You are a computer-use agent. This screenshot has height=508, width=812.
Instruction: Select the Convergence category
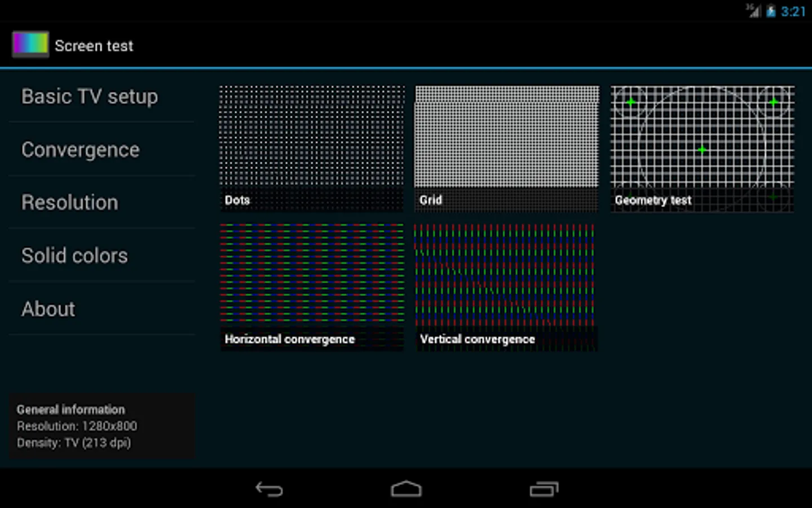pos(102,150)
